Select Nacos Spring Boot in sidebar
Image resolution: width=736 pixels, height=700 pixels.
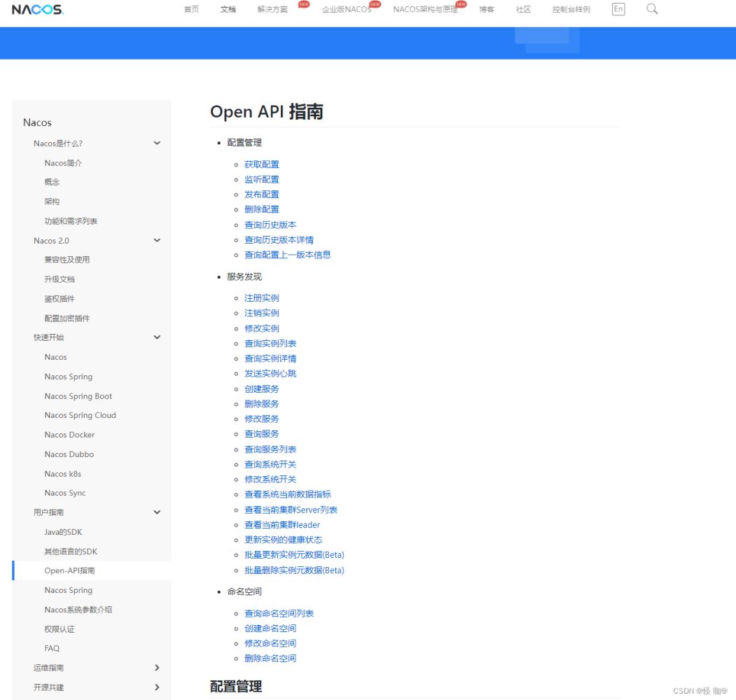(78, 396)
